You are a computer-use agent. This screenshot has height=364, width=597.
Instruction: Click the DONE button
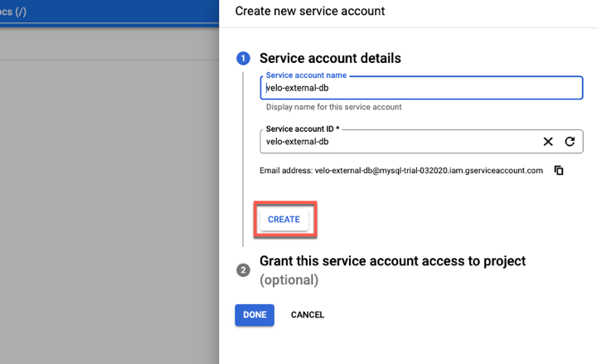click(255, 315)
